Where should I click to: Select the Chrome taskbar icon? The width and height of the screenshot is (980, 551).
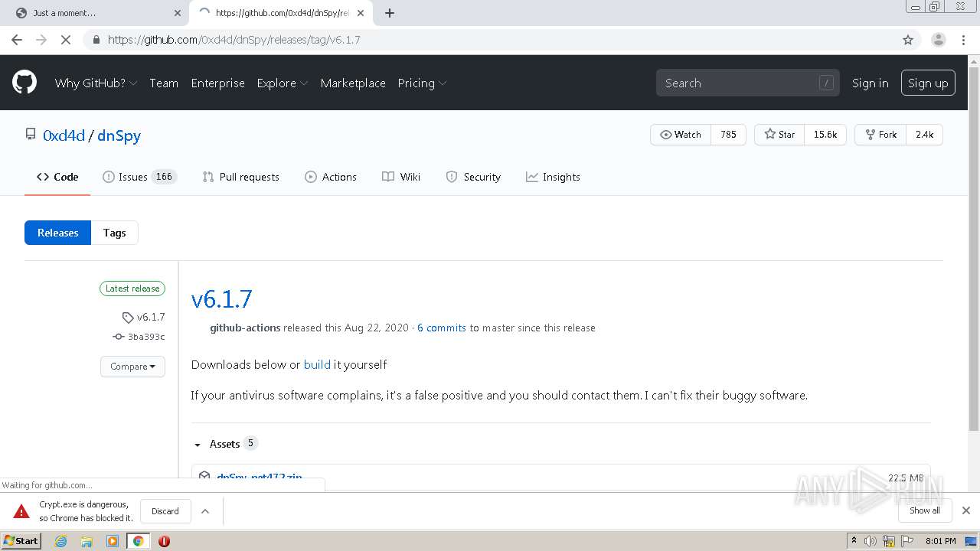click(138, 541)
